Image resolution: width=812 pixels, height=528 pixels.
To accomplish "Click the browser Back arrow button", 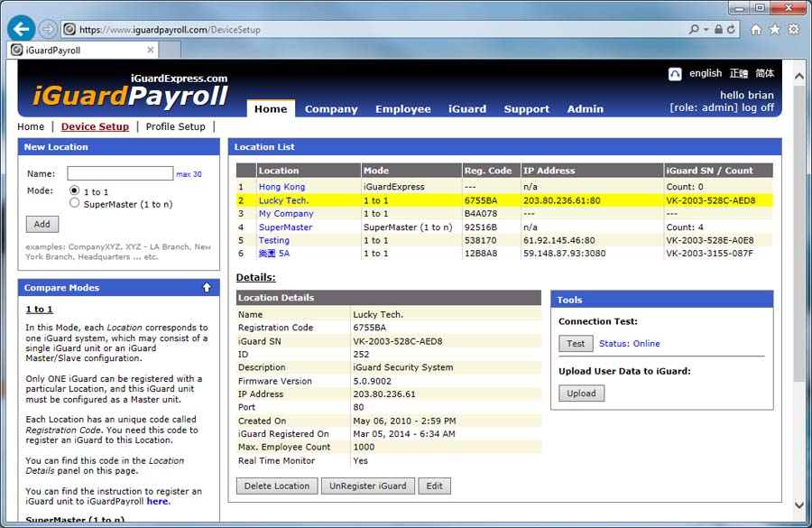I will (22, 29).
